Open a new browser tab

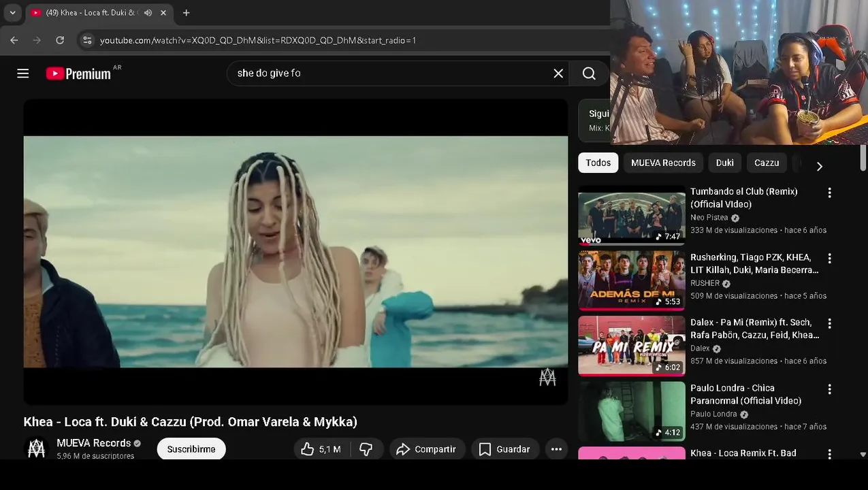coord(186,13)
